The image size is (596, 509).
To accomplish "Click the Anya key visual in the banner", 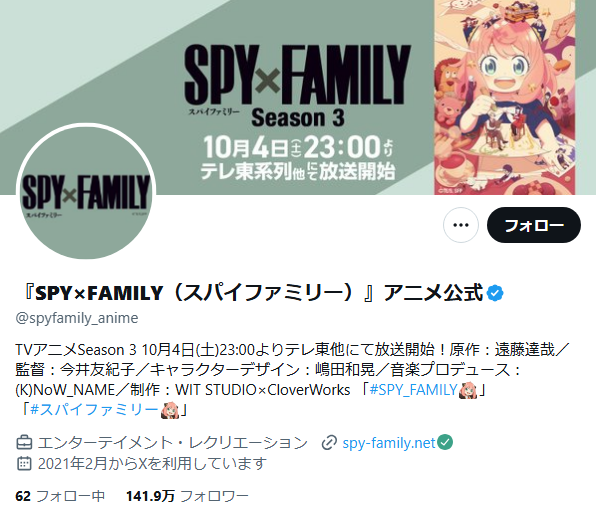I will (x=504, y=97).
